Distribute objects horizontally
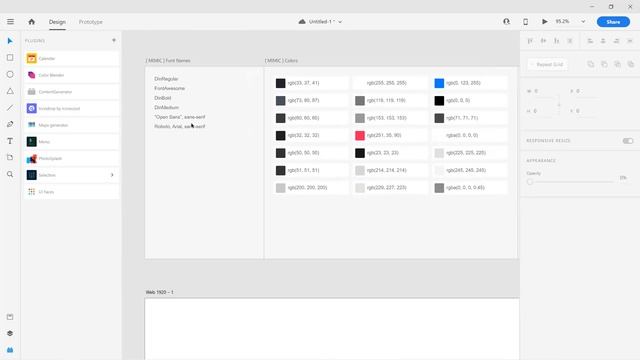640x360 pixels. 630,41
